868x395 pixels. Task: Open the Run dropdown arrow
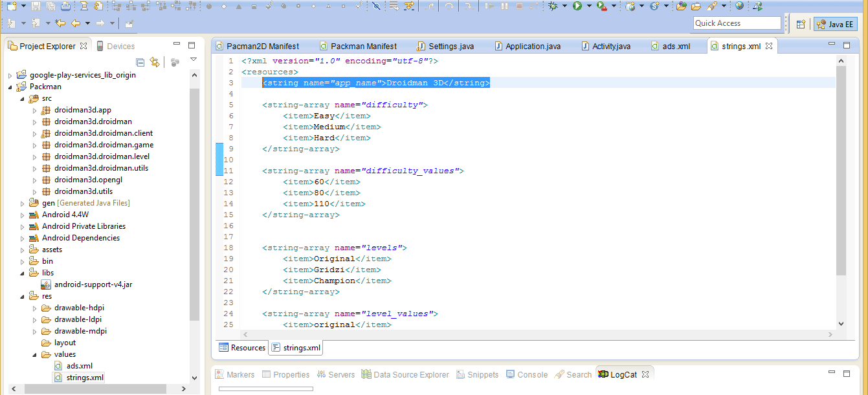click(x=589, y=6)
